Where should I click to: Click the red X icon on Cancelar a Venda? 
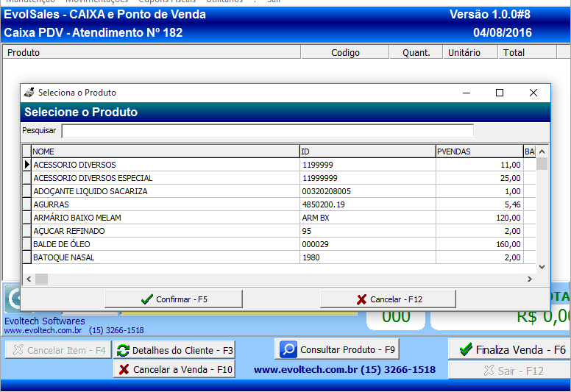(x=124, y=370)
